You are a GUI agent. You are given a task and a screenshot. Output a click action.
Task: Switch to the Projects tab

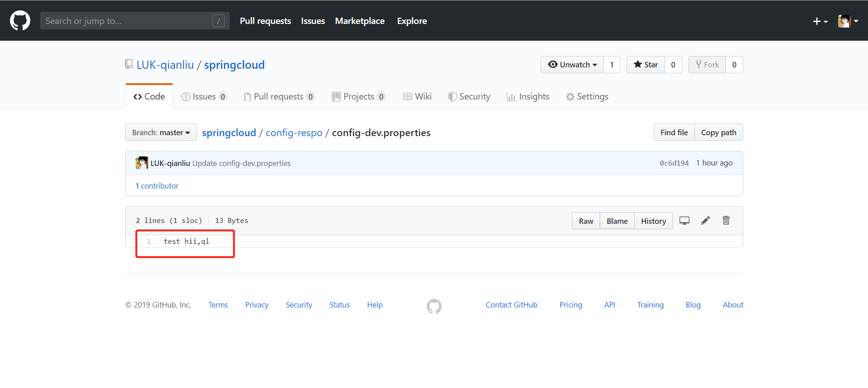[359, 96]
